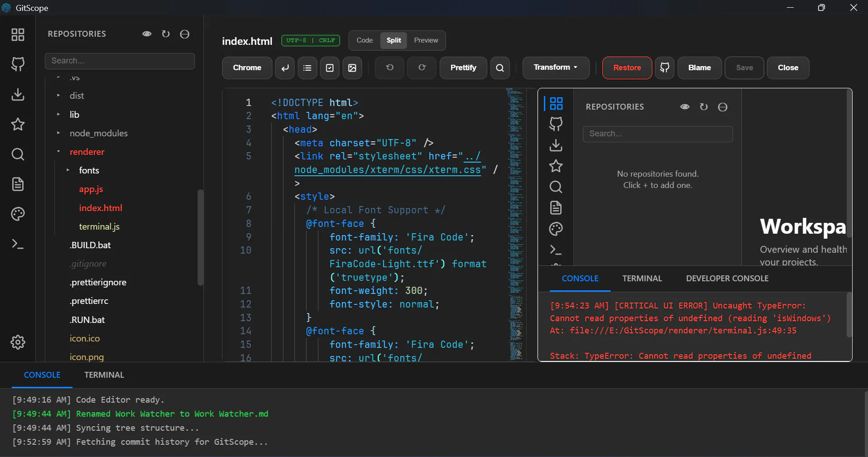Open the dashboard grid view in left sidebar
Viewport: 868px width, 457px height.
point(18,35)
